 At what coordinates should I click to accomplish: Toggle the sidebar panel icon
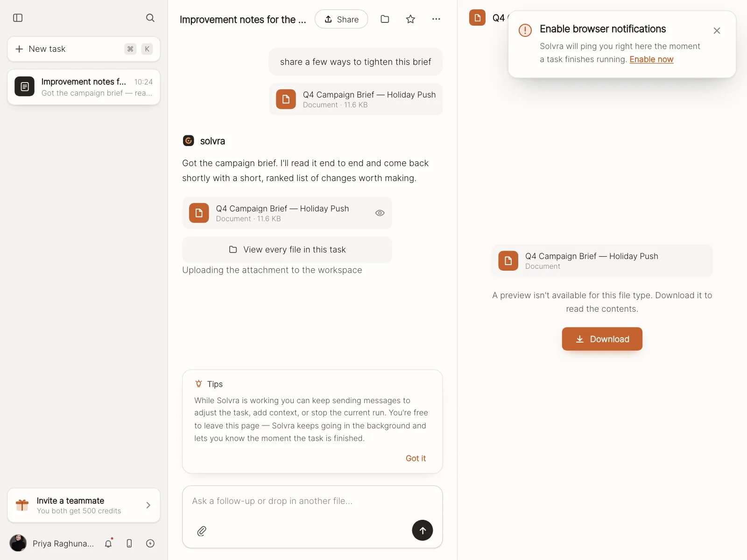coord(18,18)
